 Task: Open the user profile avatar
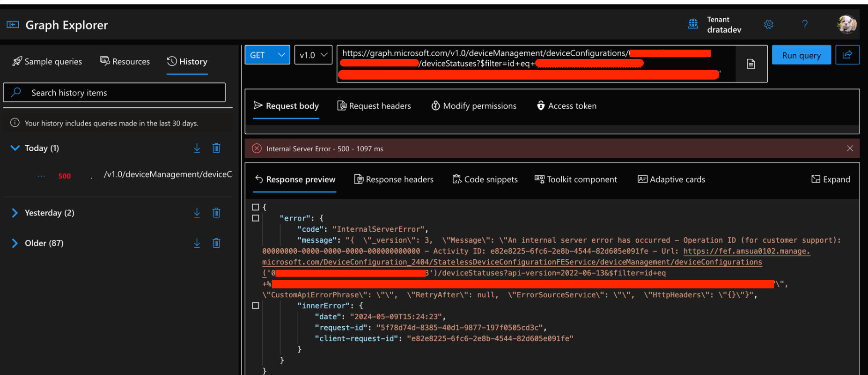click(x=847, y=24)
